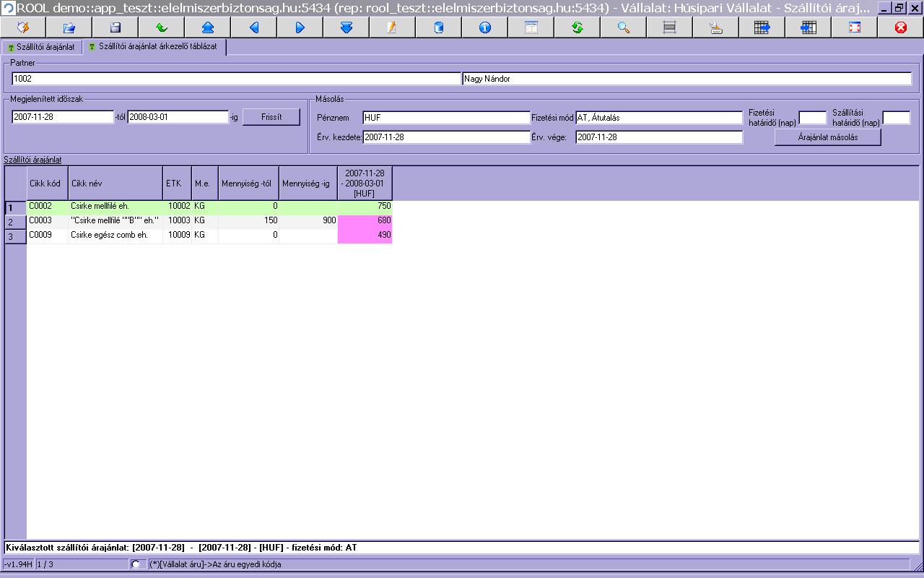Go to previous record with left arrow
The image size is (924, 578).
254,27
